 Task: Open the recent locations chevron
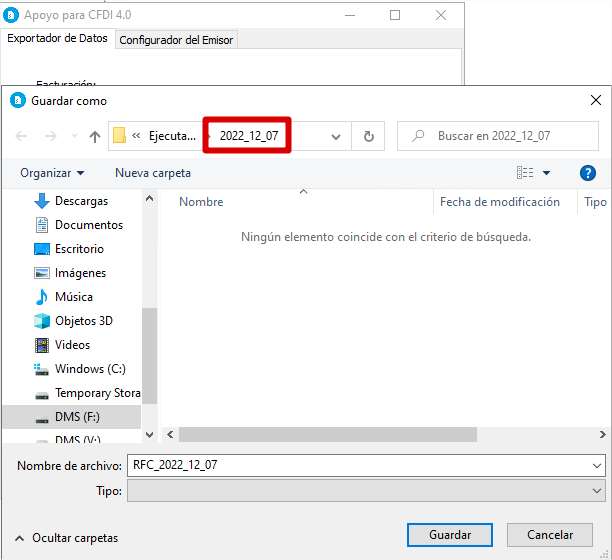(74, 136)
